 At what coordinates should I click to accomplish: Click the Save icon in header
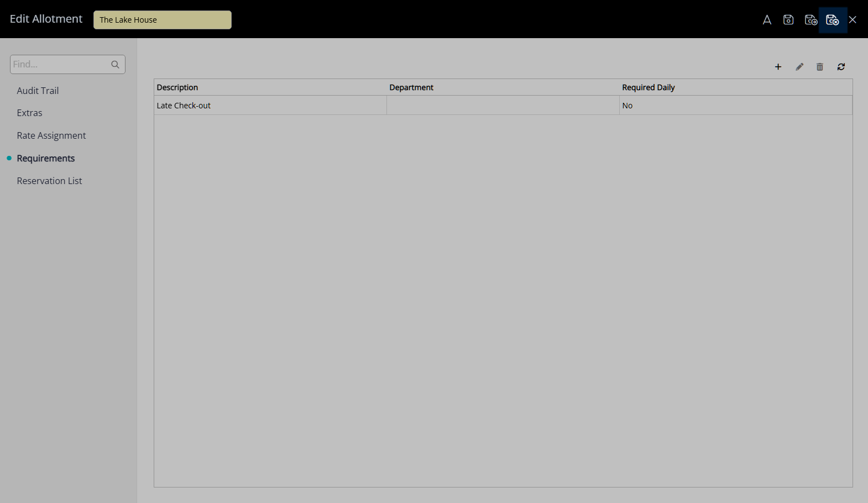(x=788, y=20)
